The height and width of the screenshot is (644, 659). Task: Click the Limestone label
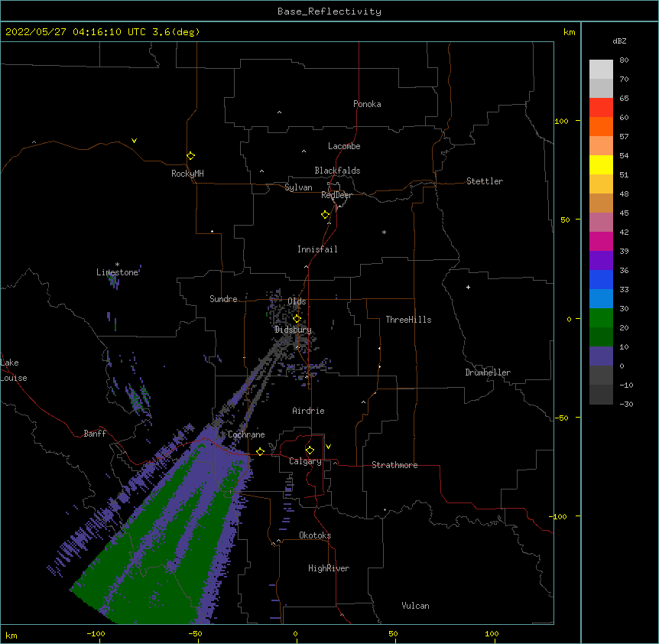click(117, 272)
